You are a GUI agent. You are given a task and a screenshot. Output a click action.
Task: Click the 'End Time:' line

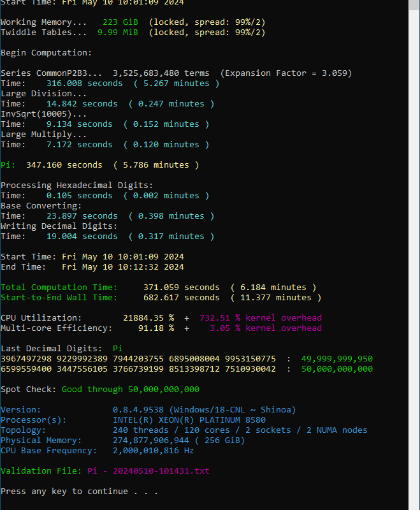coord(92,267)
